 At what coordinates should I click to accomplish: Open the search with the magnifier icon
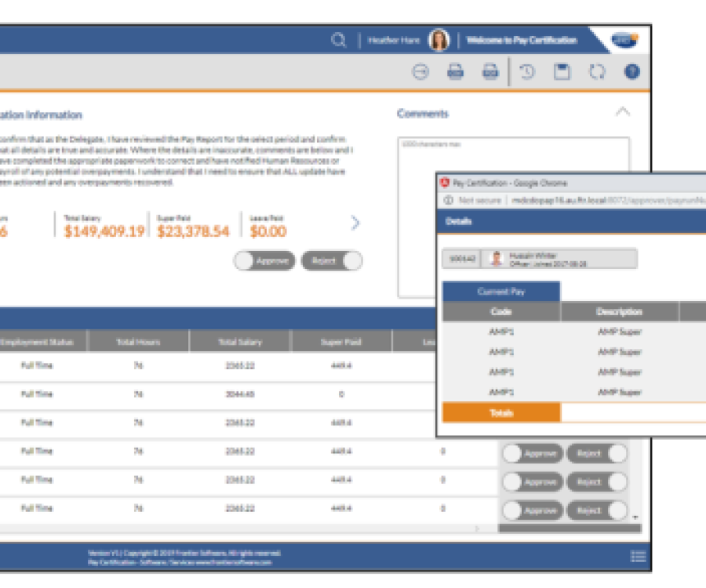[339, 39]
